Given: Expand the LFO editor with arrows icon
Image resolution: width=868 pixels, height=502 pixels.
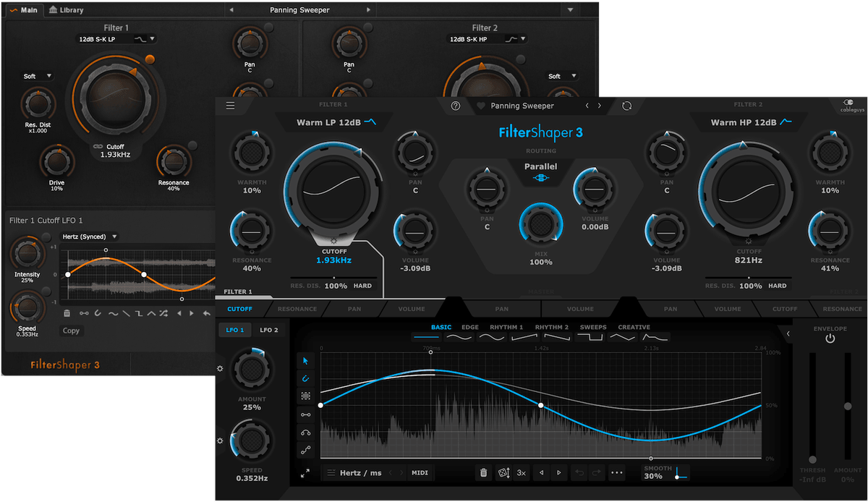Looking at the screenshot, I should coord(305,473).
